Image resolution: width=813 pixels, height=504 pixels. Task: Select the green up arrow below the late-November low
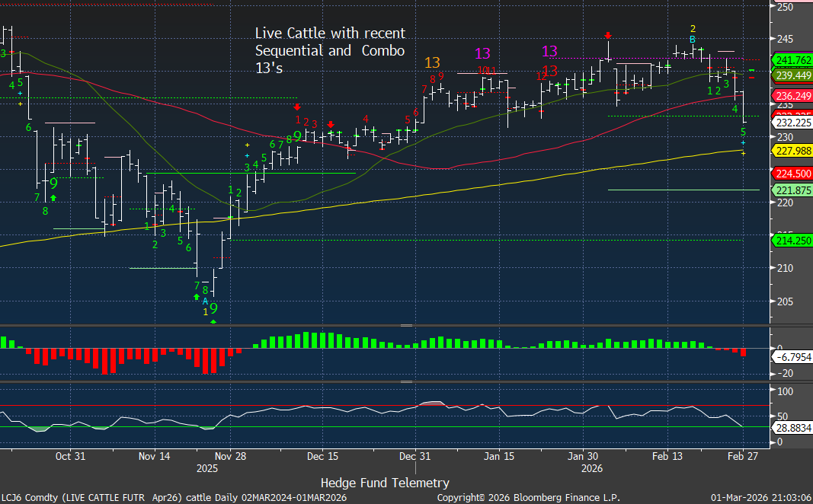coord(197,296)
